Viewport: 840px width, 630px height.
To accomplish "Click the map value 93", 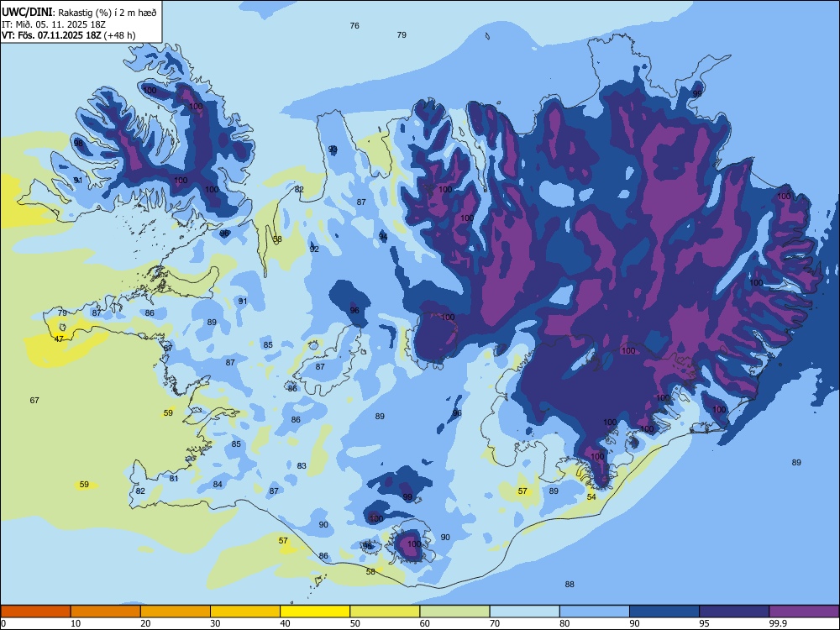I will pos(333,149).
